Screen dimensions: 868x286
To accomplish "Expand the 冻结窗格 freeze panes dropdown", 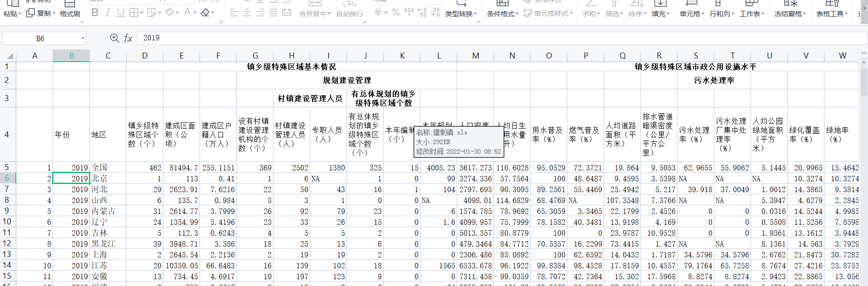I will pyautogui.click(x=790, y=14).
